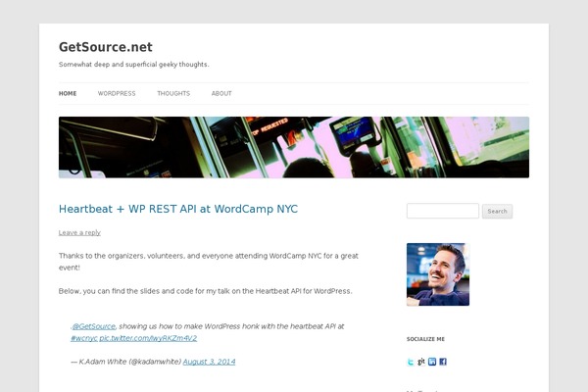Open the Heartbeat + WP REST API post title
The width and height of the screenshot is (588, 392).
(178, 209)
